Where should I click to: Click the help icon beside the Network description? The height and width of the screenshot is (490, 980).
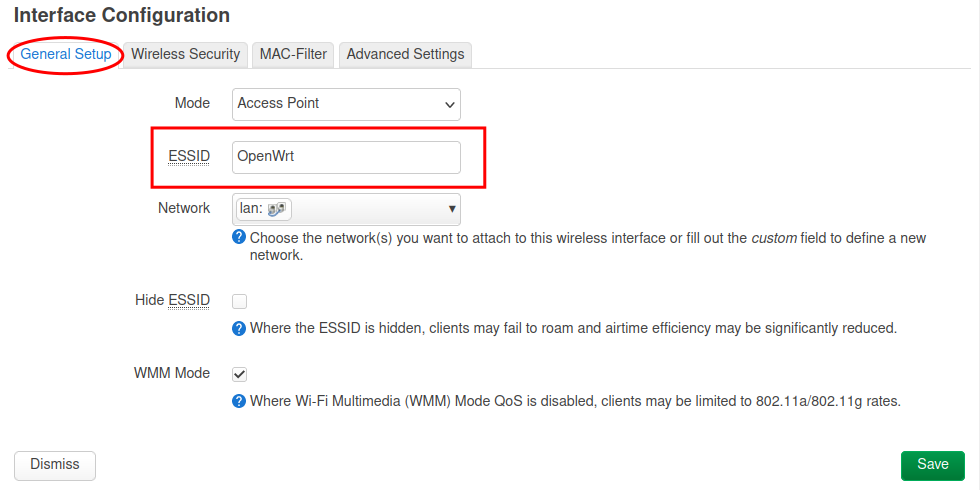tap(239, 237)
